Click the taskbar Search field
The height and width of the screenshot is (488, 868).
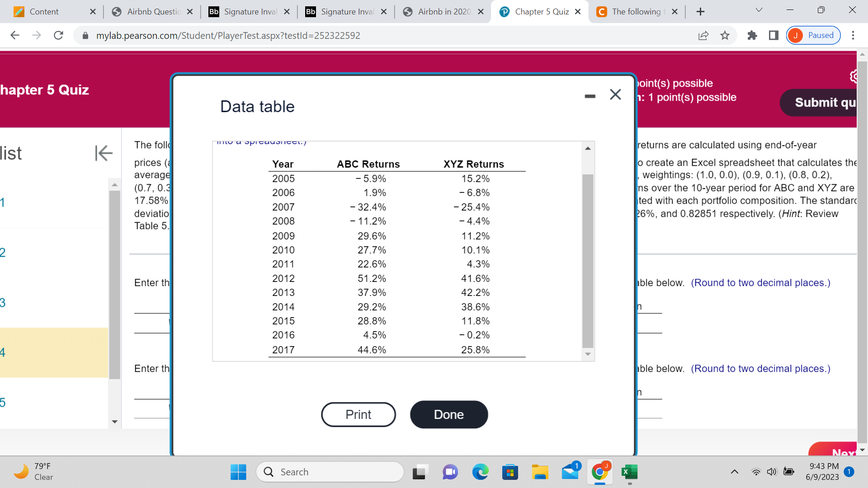coord(330,472)
